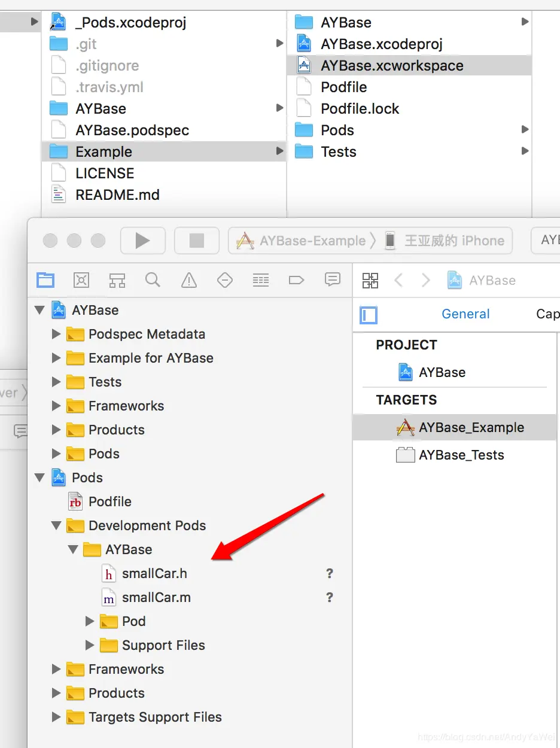Click the AYBase folder icon in Finder's Example column
Image resolution: width=560 pixels, height=748 pixels.
click(x=304, y=23)
